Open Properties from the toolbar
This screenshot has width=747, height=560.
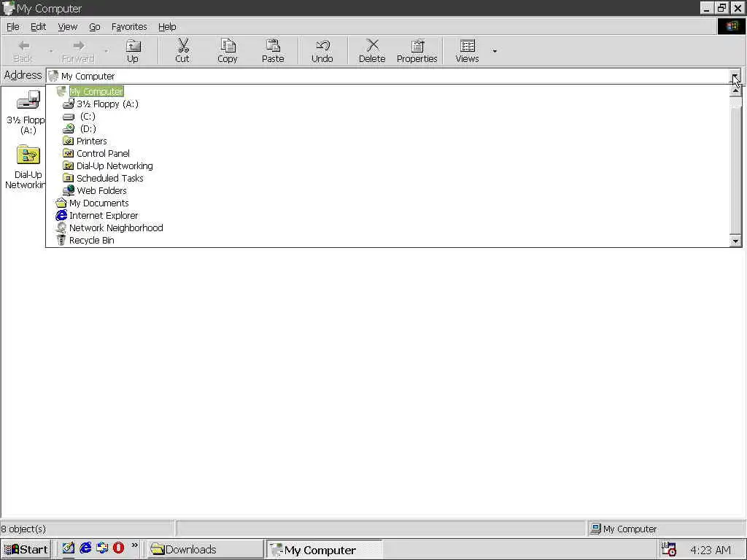417,51
